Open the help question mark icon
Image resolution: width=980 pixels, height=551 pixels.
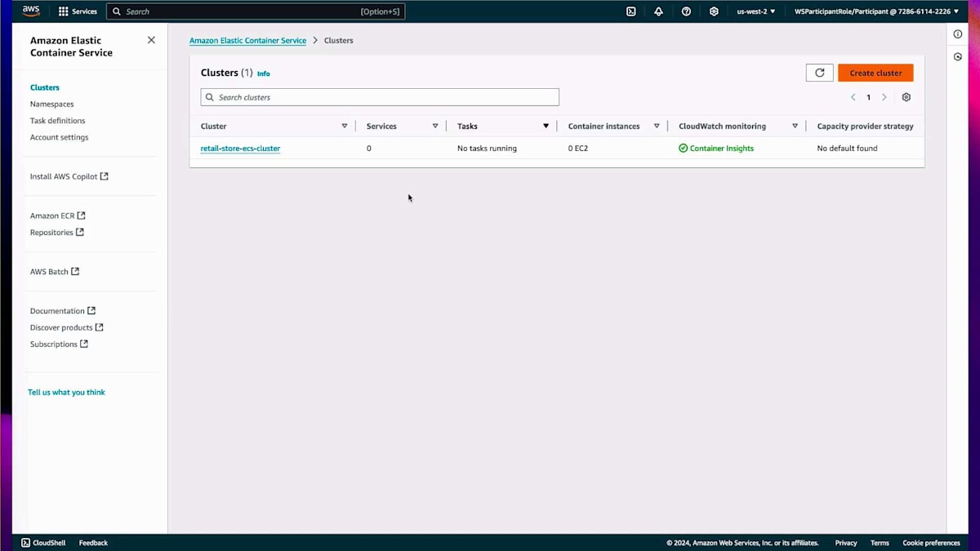pyautogui.click(x=686, y=11)
